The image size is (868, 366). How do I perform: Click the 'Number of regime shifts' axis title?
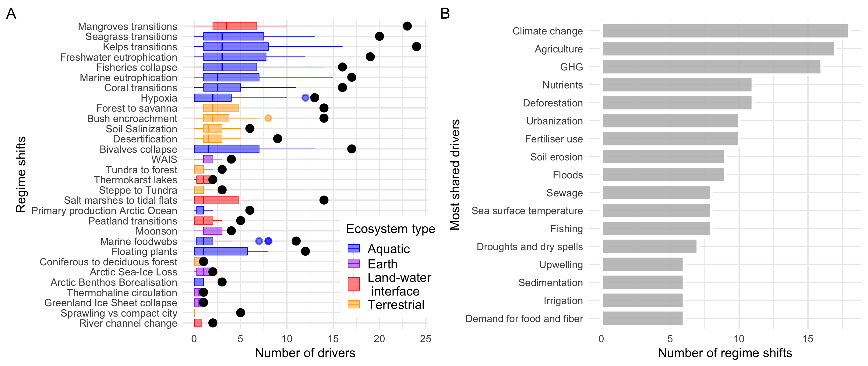725,353
